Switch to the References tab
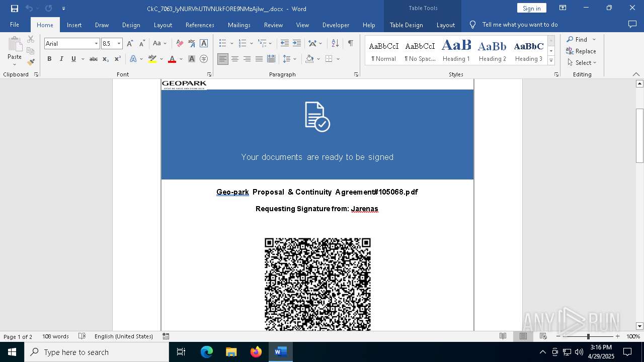The width and height of the screenshot is (644, 362). click(200, 25)
